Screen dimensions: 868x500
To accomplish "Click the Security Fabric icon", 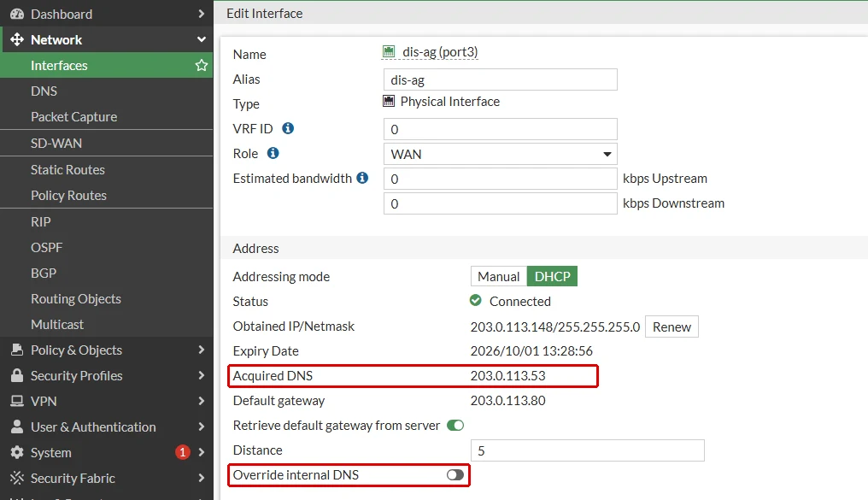I will [17, 478].
